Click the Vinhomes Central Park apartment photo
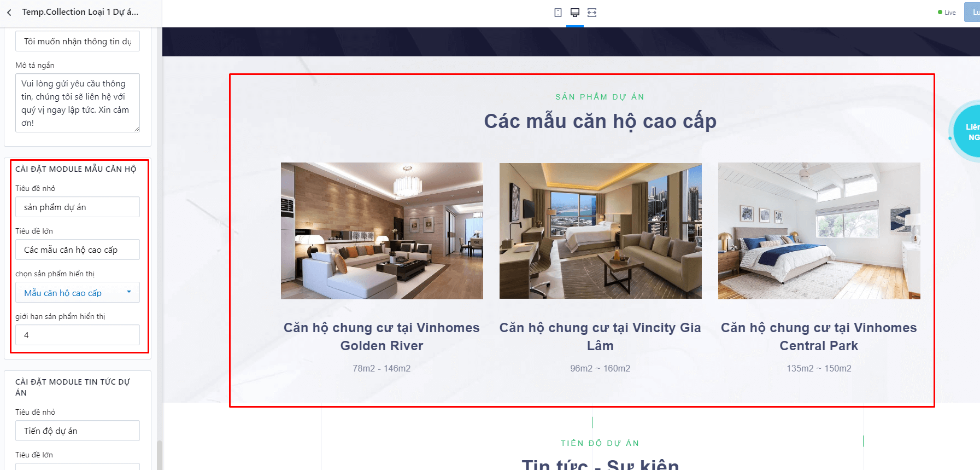Screen dimensions: 980x470 [x=819, y=231]
